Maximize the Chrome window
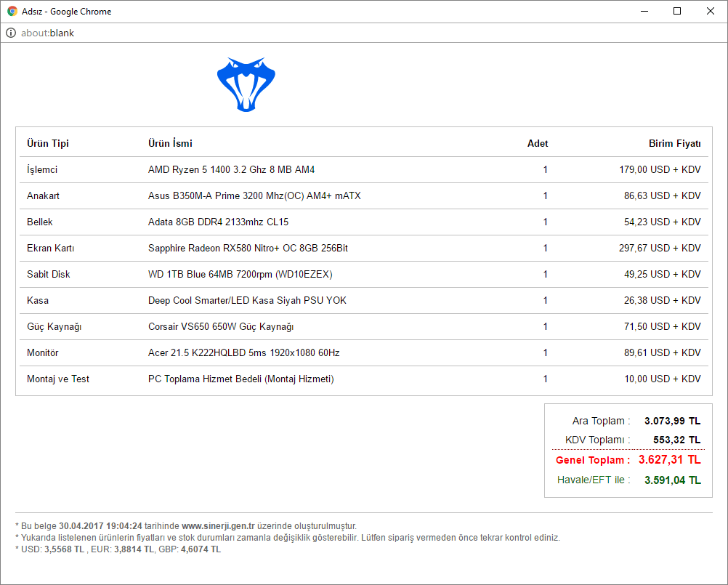This screenshot has width=728, height=585. (677, 11)
